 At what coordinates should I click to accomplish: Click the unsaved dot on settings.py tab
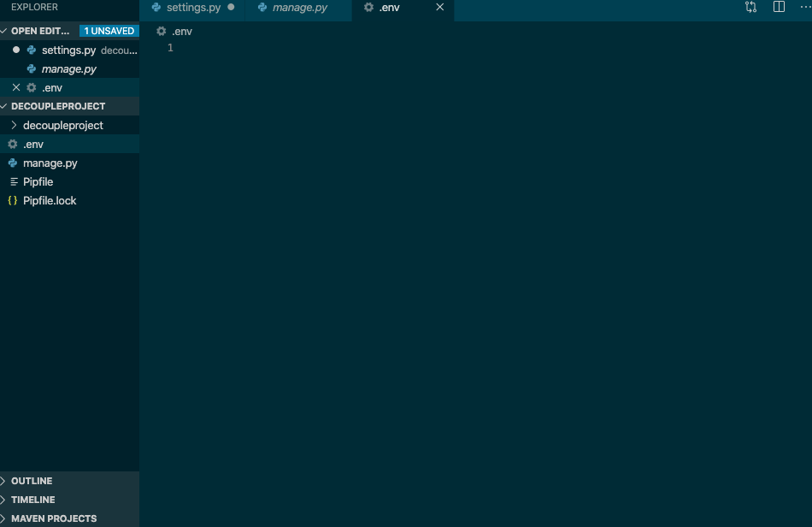coord(231,7)
